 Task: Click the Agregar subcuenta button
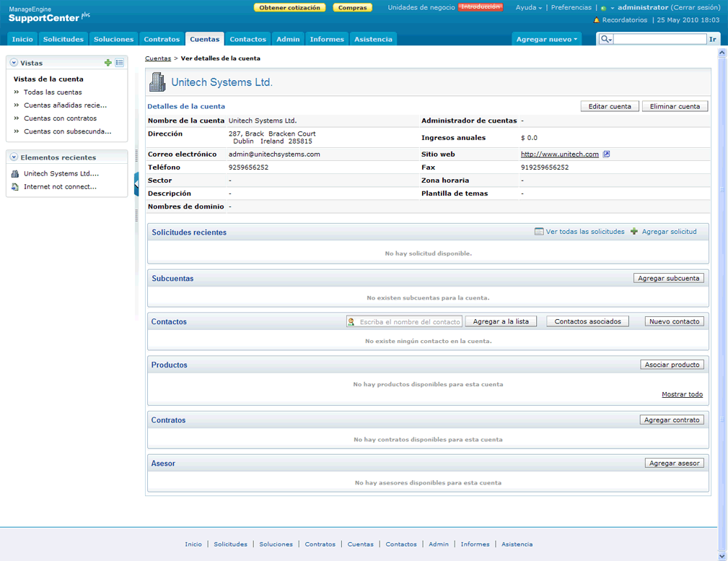click(669, 278)
